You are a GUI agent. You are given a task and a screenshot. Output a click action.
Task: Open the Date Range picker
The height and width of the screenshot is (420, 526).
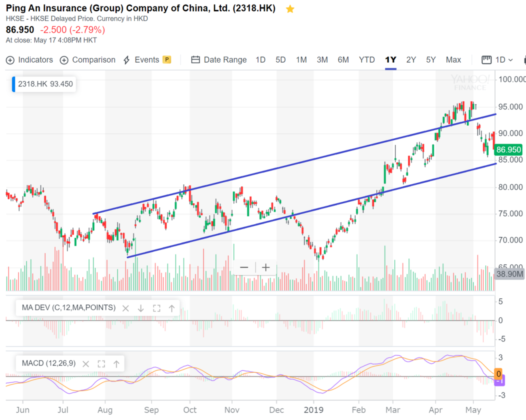coord(219,60)
